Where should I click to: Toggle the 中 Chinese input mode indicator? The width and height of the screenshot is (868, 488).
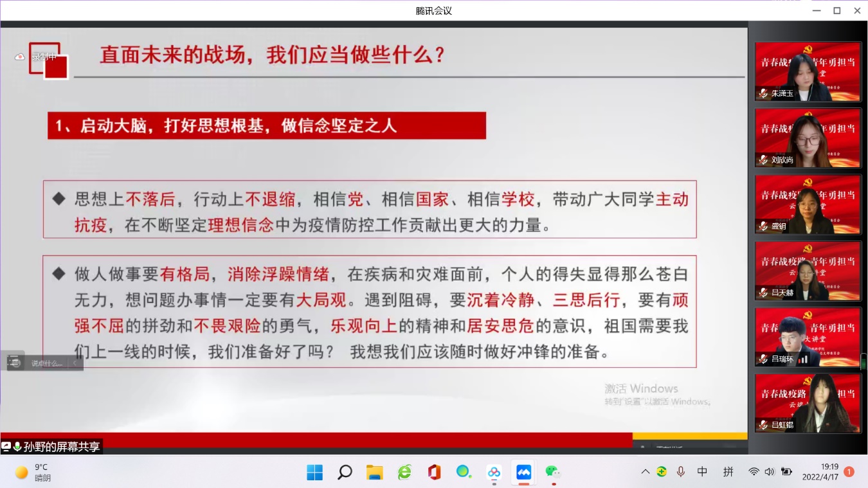pyautogui.click(x=702, y=472)
